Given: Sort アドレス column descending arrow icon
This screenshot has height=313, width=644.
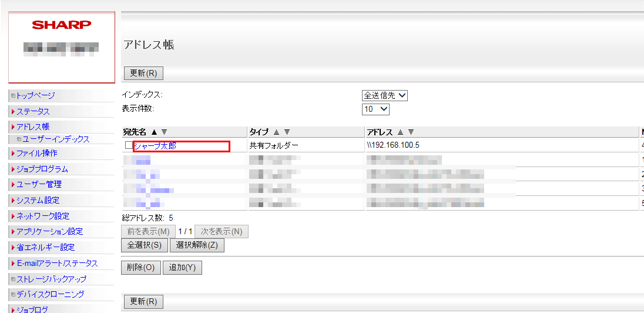Looking at the screenshot, I should pyautogui.click(x=411, y=132).
